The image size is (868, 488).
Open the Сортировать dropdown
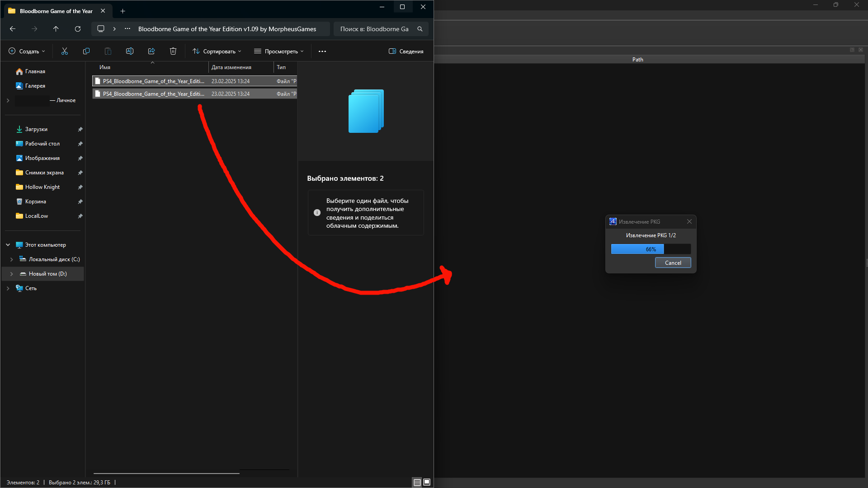point(217,52)
